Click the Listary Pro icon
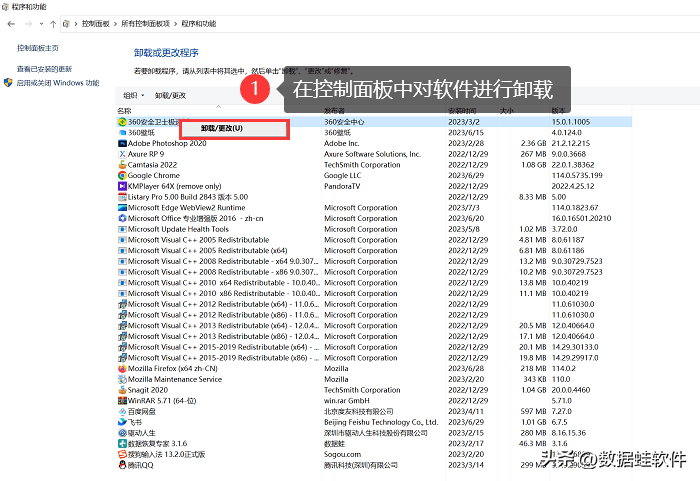 point(122,197)
